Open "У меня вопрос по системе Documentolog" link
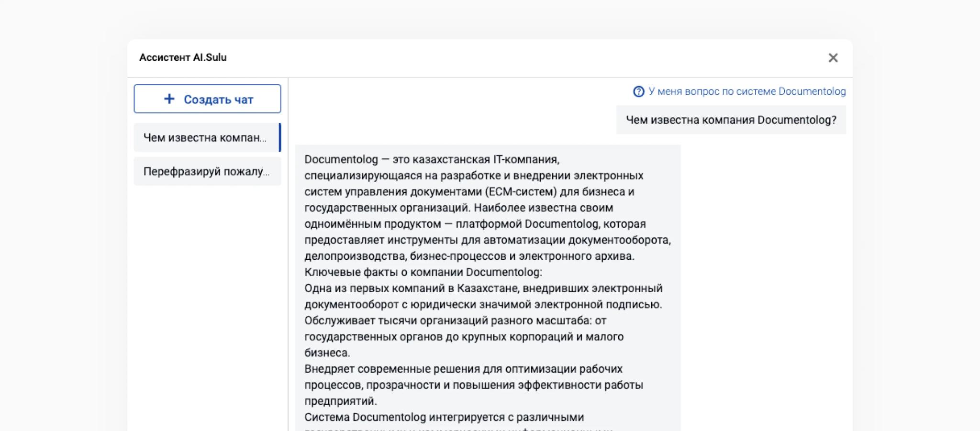The height and width of the screenshot is (431, 980). point(746,91)
